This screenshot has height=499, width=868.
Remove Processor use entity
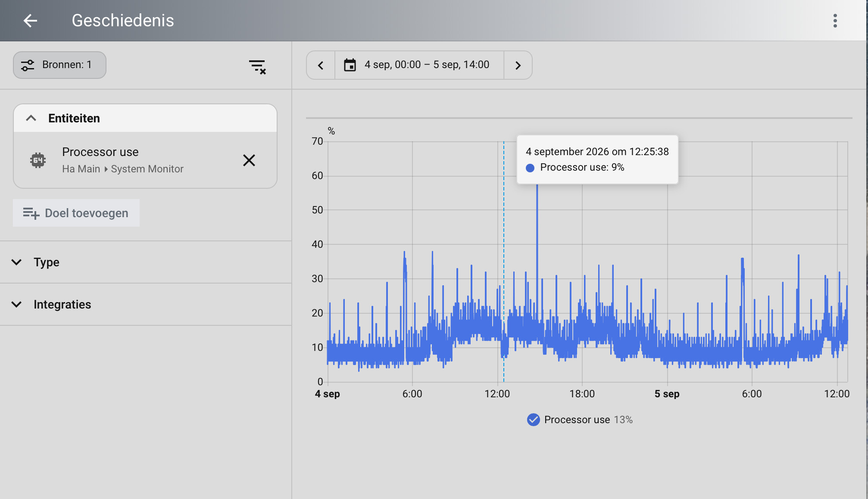pos(249,160)
